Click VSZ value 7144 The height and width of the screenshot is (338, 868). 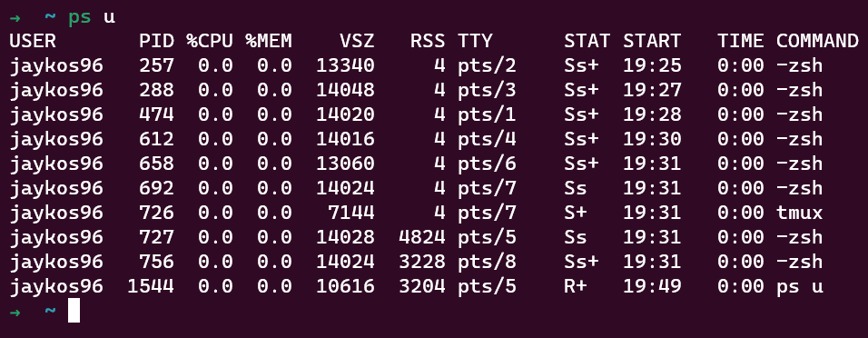tap(351, 213)
